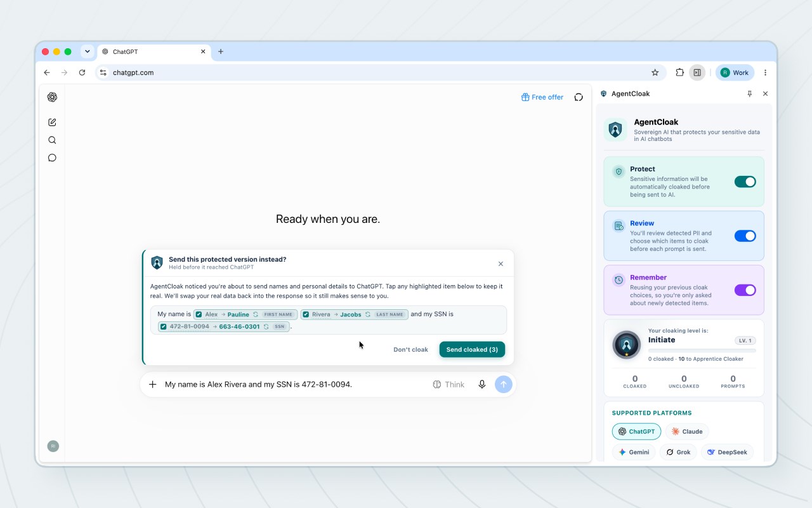Click the document icon on the Review card
This screenshot has height=508, width=812.
[619, 226]
